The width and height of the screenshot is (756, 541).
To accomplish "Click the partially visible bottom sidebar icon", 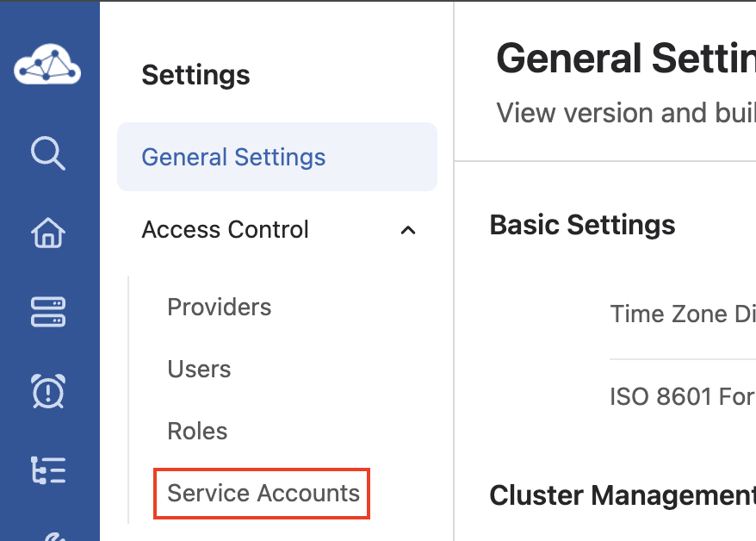I will pos(48,534).
